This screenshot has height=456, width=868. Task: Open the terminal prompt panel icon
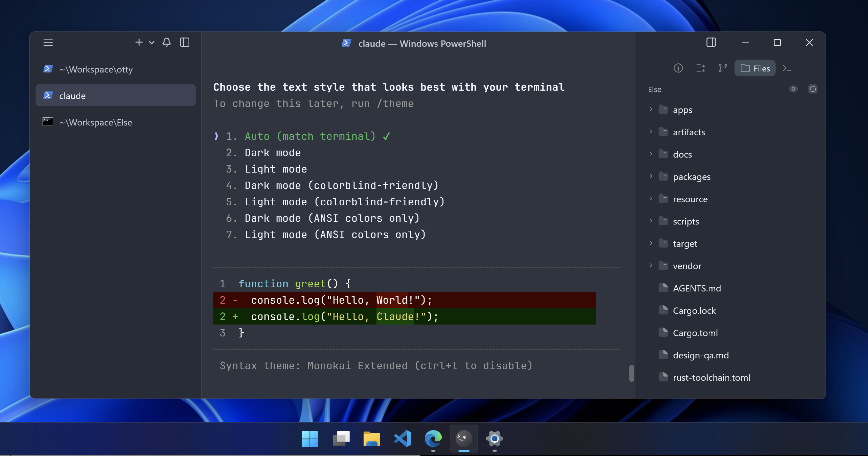tap(787, 68)
